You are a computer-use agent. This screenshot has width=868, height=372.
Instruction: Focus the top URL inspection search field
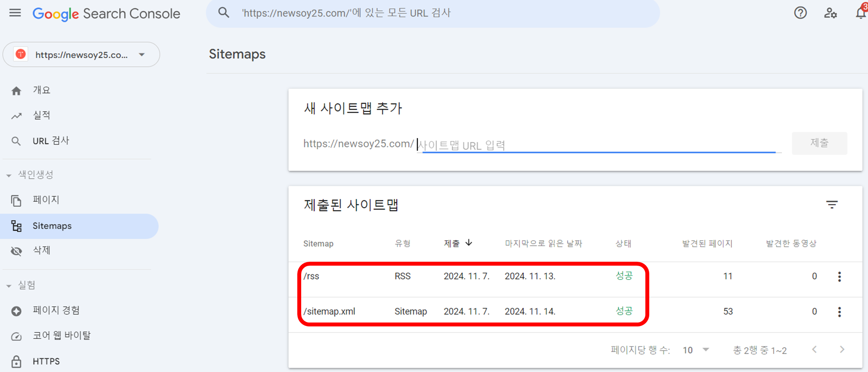433,13
